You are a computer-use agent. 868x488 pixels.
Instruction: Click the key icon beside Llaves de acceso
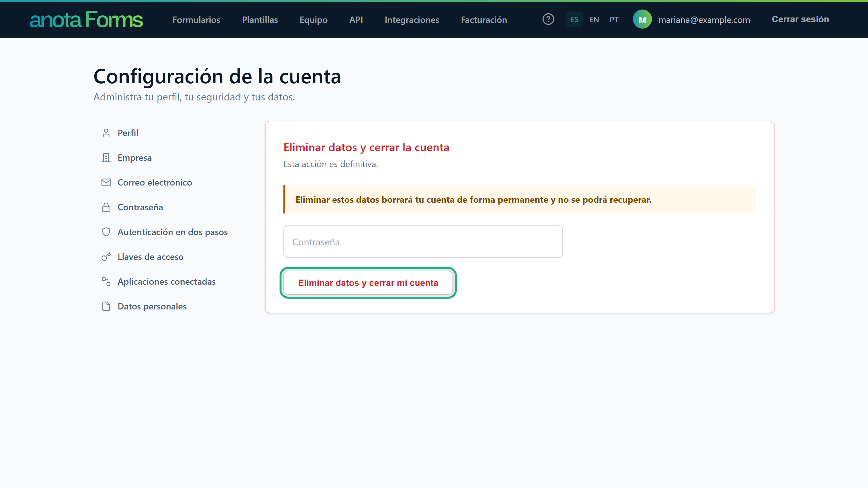(x=106, y=257)
